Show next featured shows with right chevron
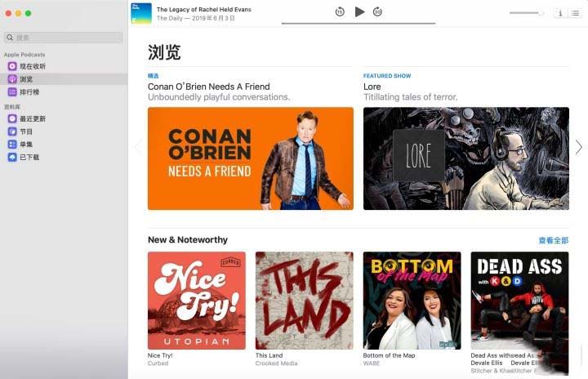The width and height of the screenshot is (588, 379). (579, 147)
